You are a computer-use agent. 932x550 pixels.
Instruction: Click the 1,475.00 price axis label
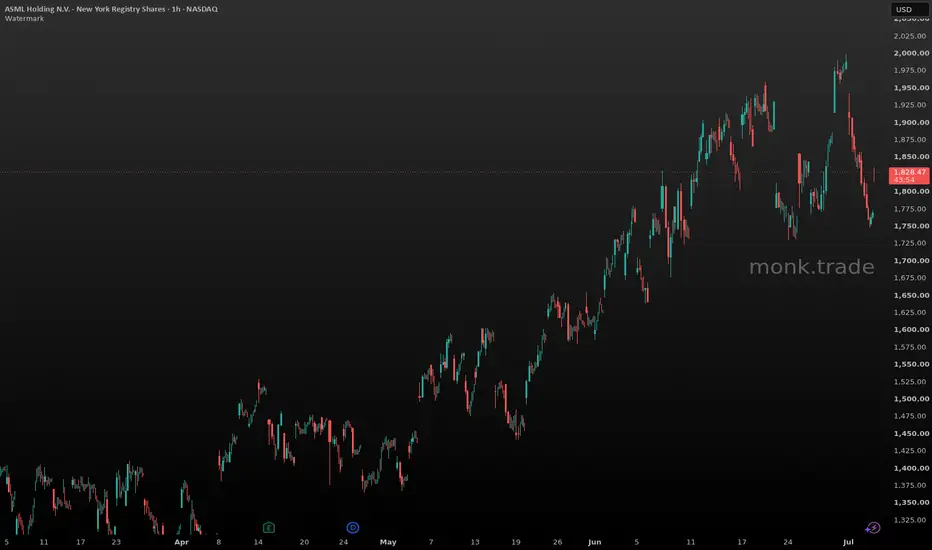910,416
